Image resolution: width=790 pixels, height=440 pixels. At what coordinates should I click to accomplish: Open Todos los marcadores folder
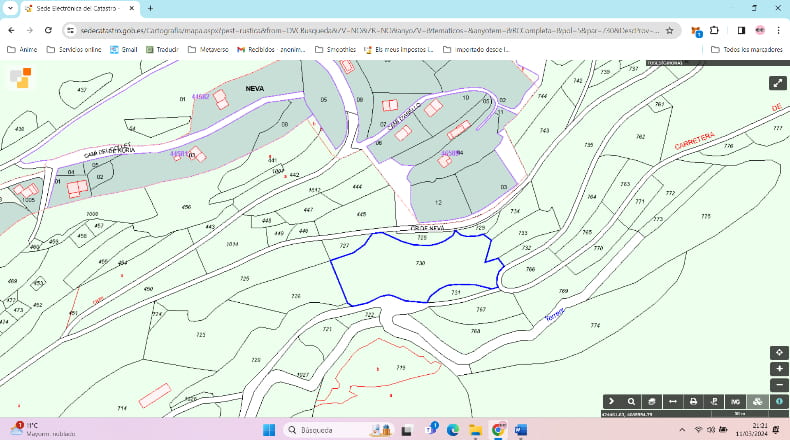pyautogui.click(x=747, y=49)
